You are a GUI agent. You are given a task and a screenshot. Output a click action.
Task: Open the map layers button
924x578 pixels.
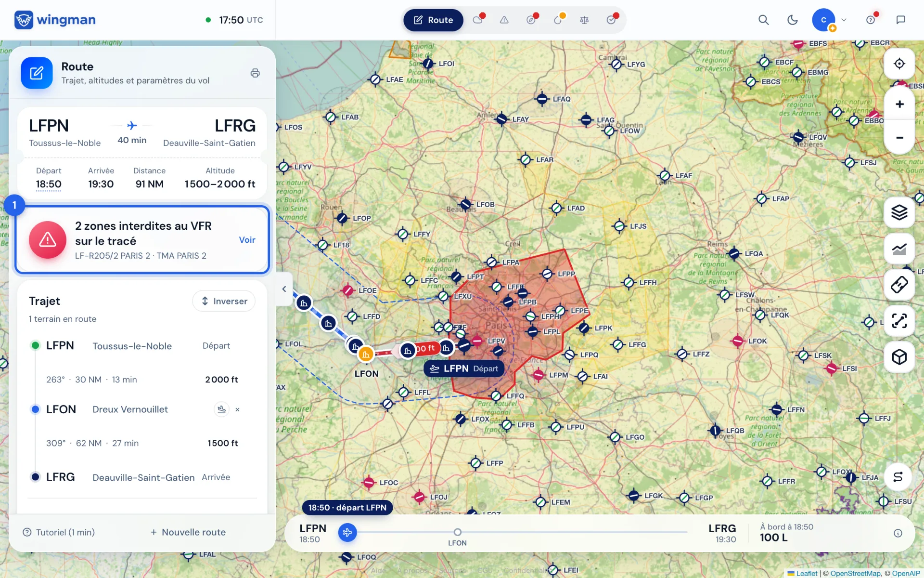tap(899, 212)
